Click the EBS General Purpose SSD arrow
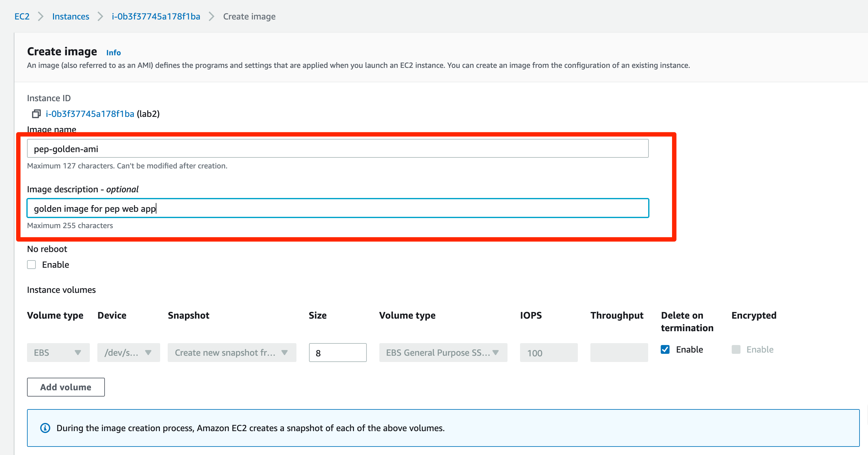The height and width of the screenshot is (455, 868). (496, 353)
